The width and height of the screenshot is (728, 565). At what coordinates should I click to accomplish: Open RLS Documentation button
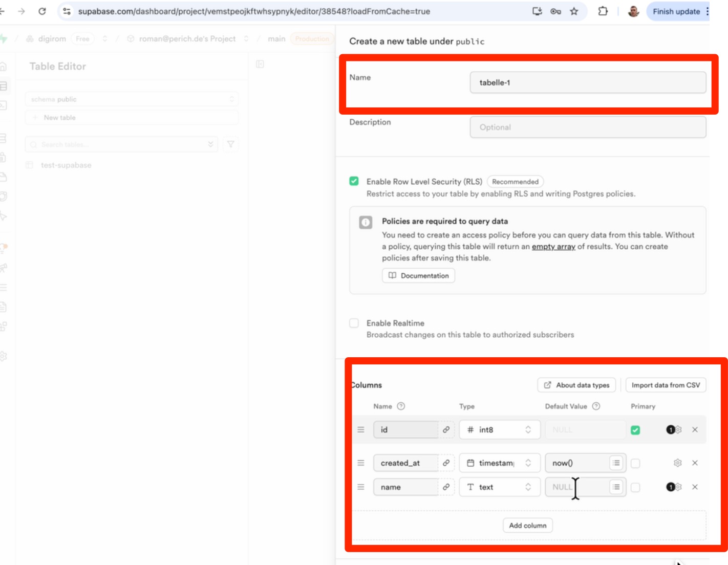pos(418,276)
